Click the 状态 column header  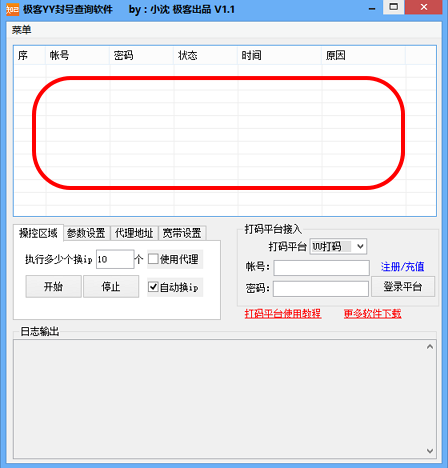coord(206,55)
